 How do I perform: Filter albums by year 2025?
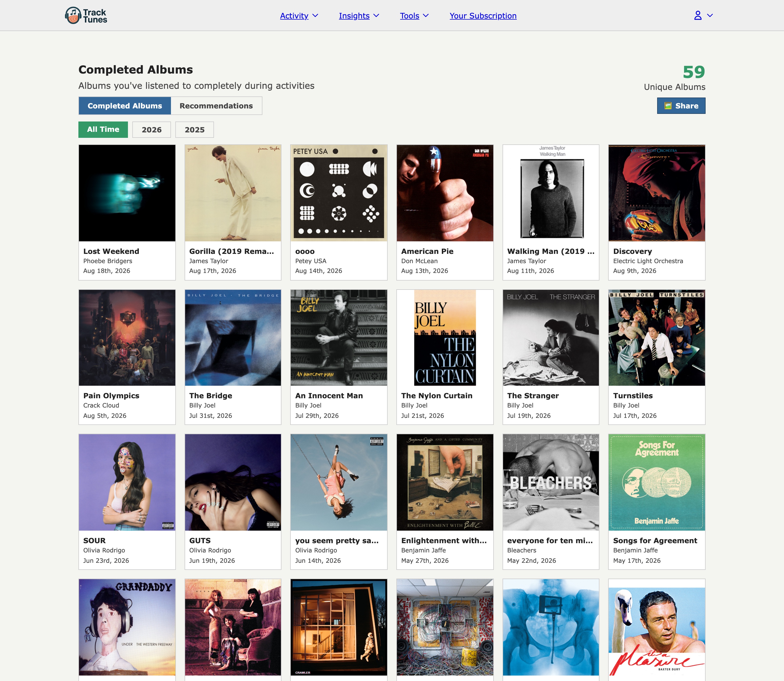click(194, 130)
